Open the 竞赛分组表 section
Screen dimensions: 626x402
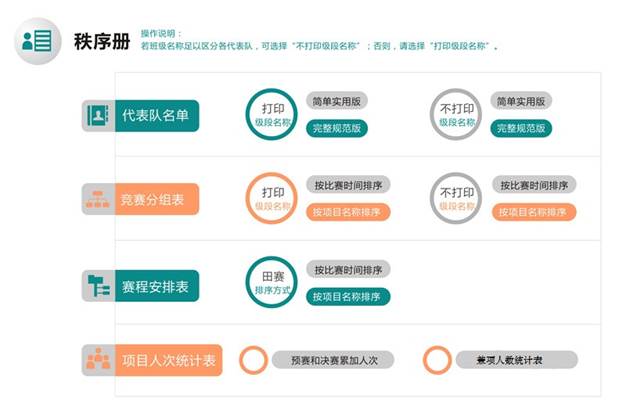[155, 200]
